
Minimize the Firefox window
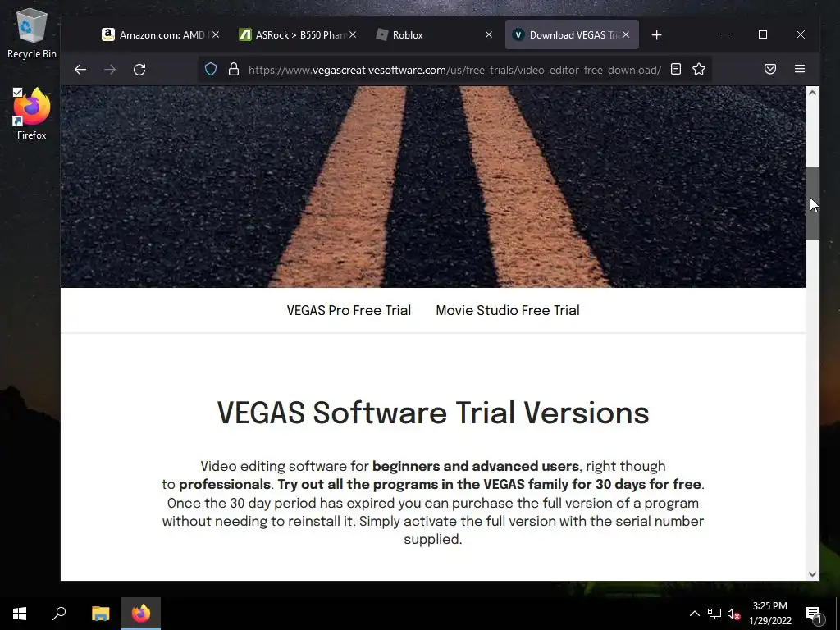725,34
